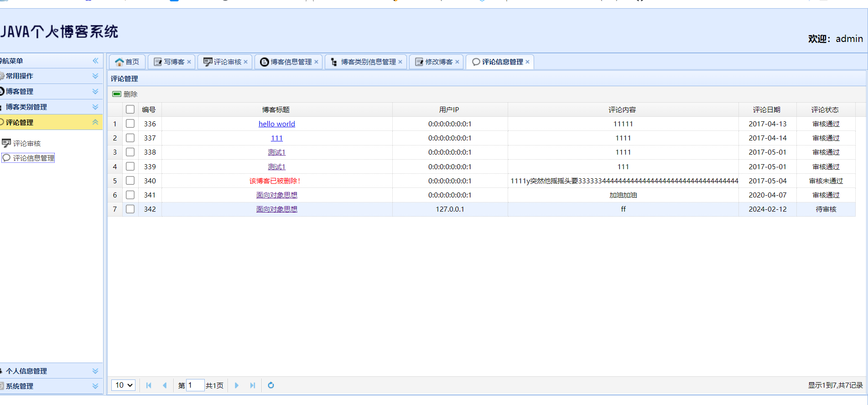Sort by the 评论状态 column header

(825, 109)
